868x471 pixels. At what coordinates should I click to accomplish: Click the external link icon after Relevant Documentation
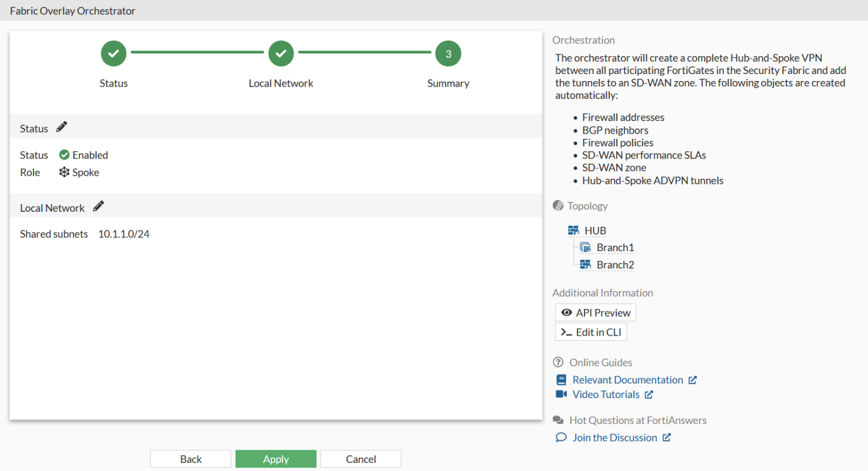point(693,380)
